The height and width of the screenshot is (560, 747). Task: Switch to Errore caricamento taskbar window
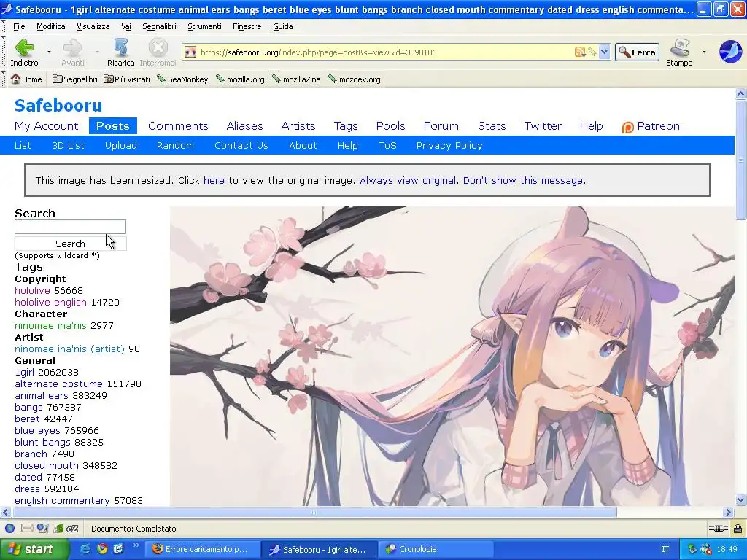click(x=204, y=549)
